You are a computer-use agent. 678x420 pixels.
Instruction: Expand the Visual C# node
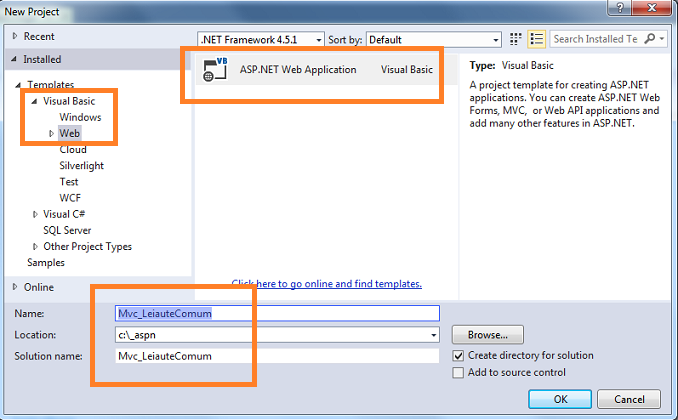[x=35, y=214]
